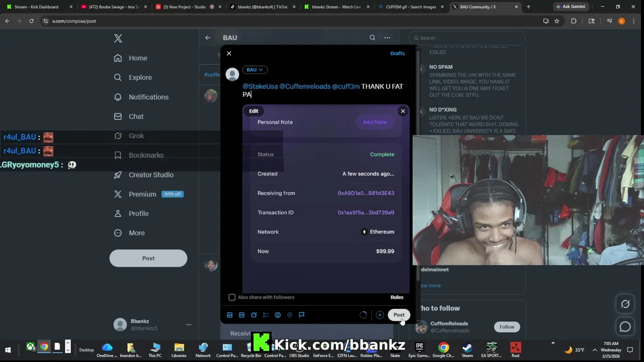Add media image to the post
Screen dimensions: 644x362
click(229, 315)
